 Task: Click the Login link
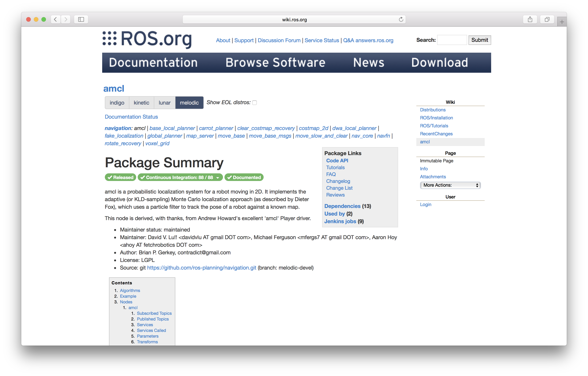pos(425,205)
